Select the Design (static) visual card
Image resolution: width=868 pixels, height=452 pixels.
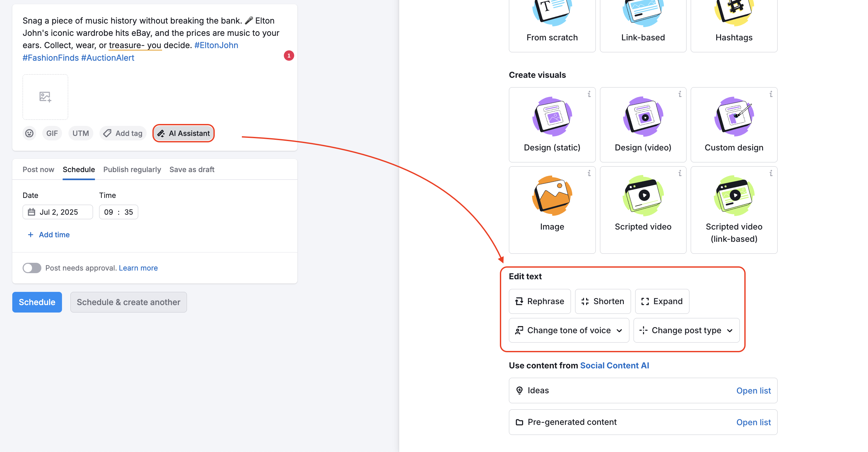pos(552,125)
